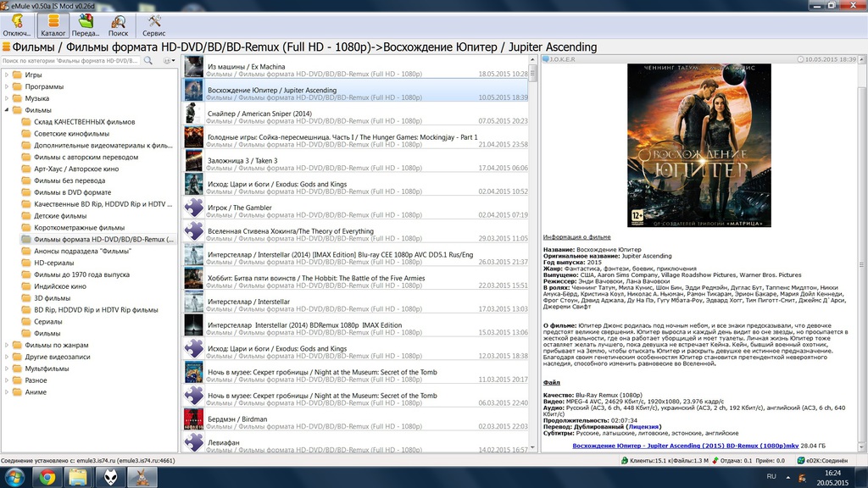This screenshot has width=868, height=488.
Task: Select the Фильмы в DVD формате folder
Action: pyautogui.click(x=73, y=192)
